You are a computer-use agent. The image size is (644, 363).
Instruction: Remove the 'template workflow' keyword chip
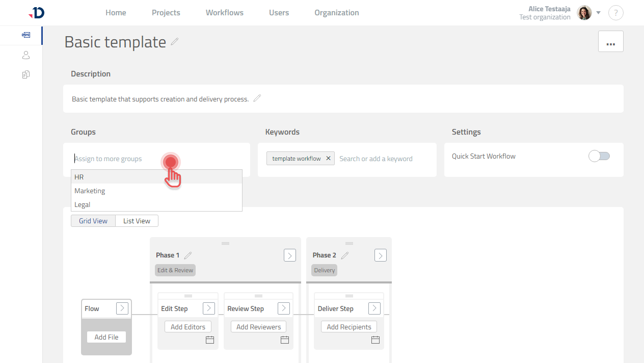click(329, 158)
